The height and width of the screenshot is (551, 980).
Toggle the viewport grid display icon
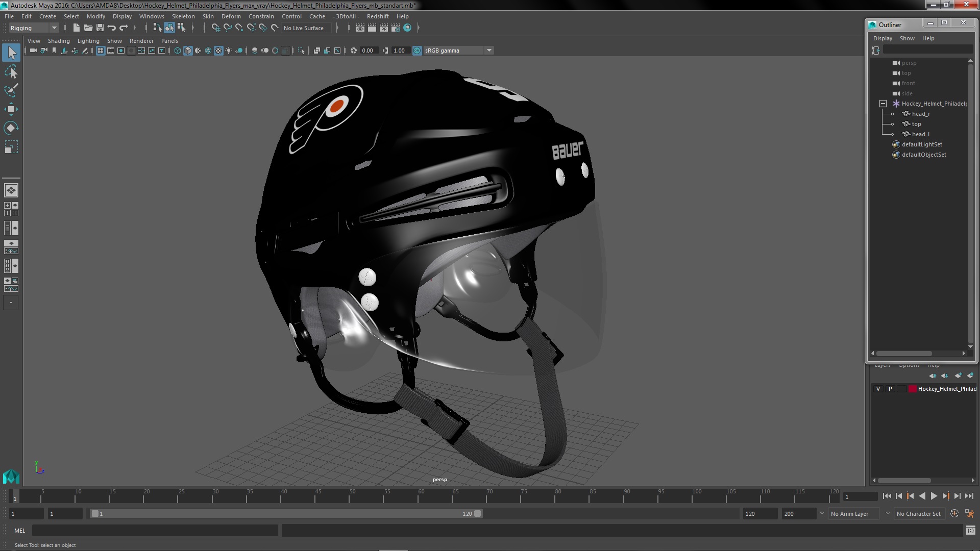point(101,51)
